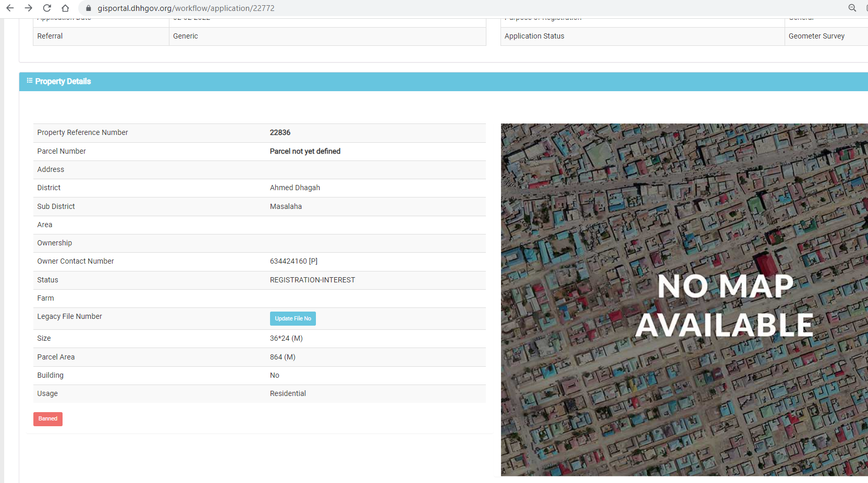
Task: Click the No Map Available image
Action: coord(684,300)
